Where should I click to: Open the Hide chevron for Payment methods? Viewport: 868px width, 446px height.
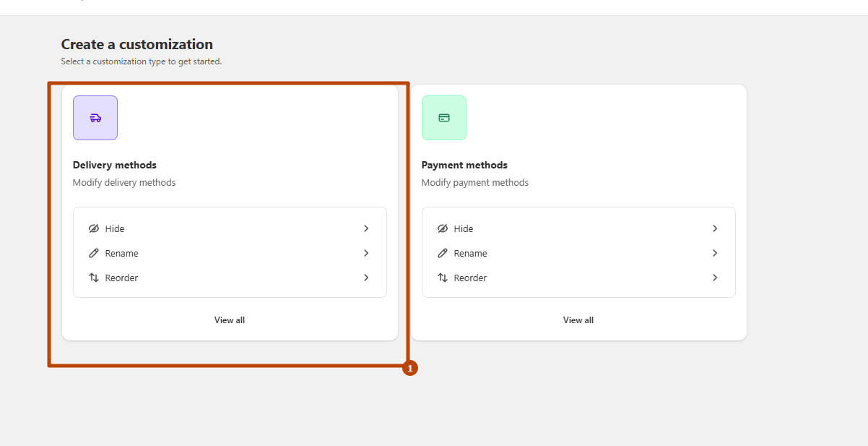coord(715,228)
